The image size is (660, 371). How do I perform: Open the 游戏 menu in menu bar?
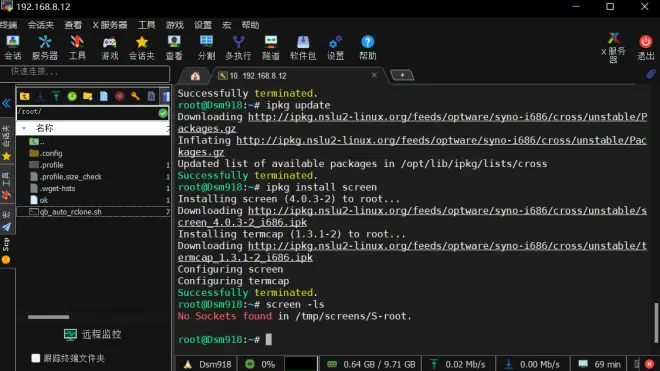click(175, 25)
